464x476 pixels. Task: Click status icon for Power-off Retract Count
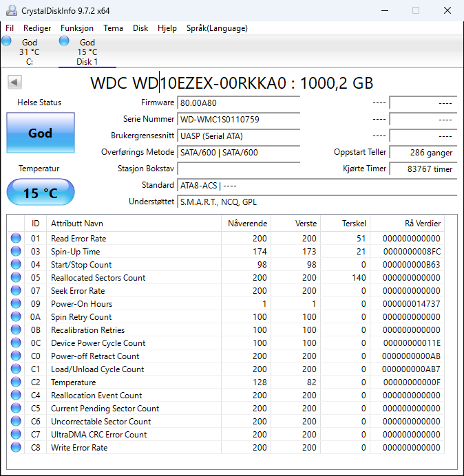pyautogui.click(x=16, y=356)
